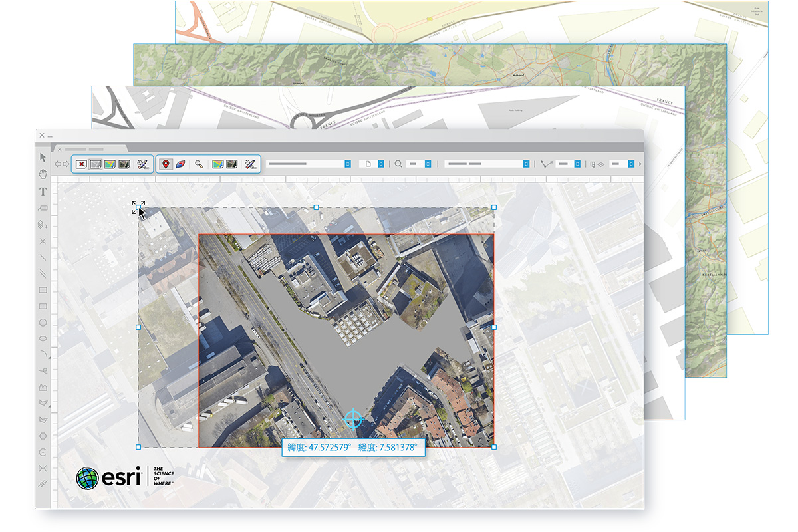Click the bottom-right selection handle
This screenshot has width=798, height=532.
pos(493,447)
